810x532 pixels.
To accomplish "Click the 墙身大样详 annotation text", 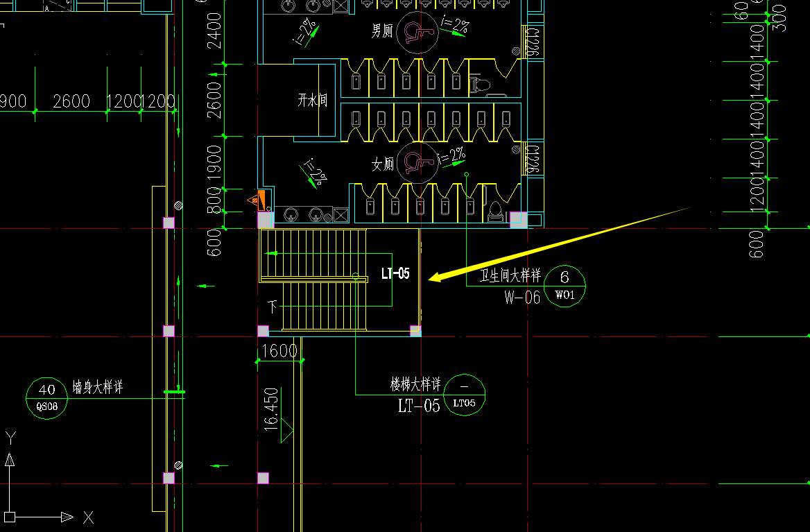I will [x=97, y=387].
